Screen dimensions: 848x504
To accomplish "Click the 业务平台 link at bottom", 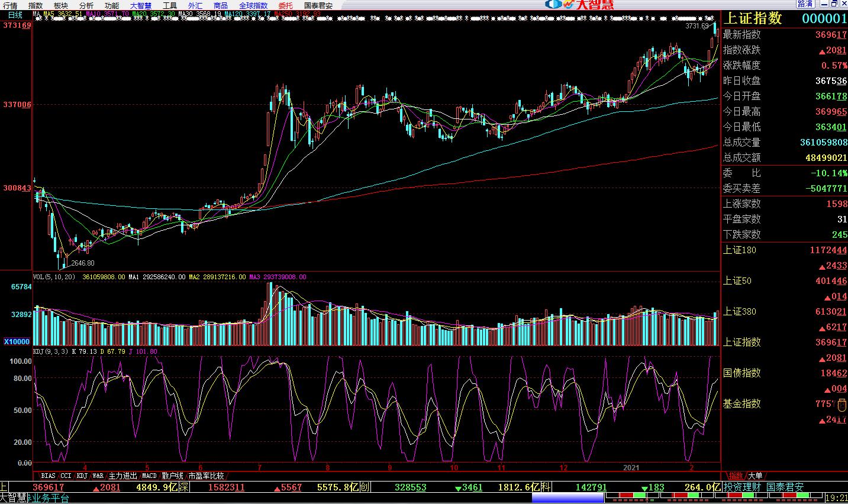I will (x=50, y=498).
